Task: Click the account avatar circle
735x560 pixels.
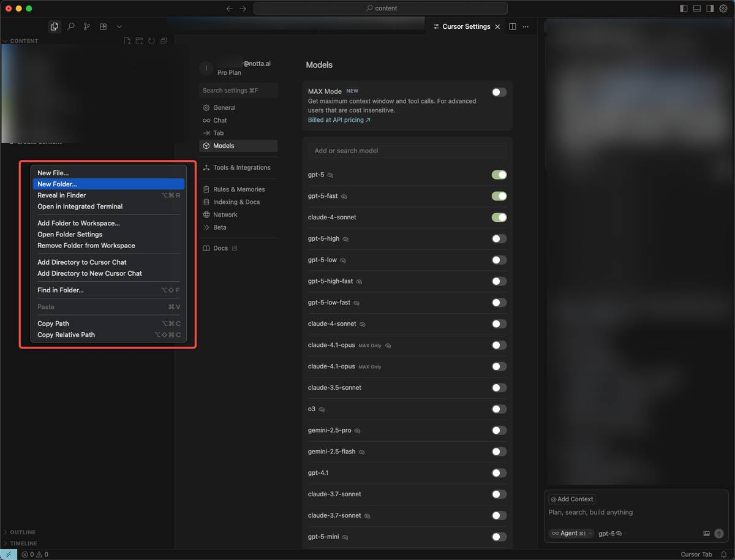Action: (206, 68)
